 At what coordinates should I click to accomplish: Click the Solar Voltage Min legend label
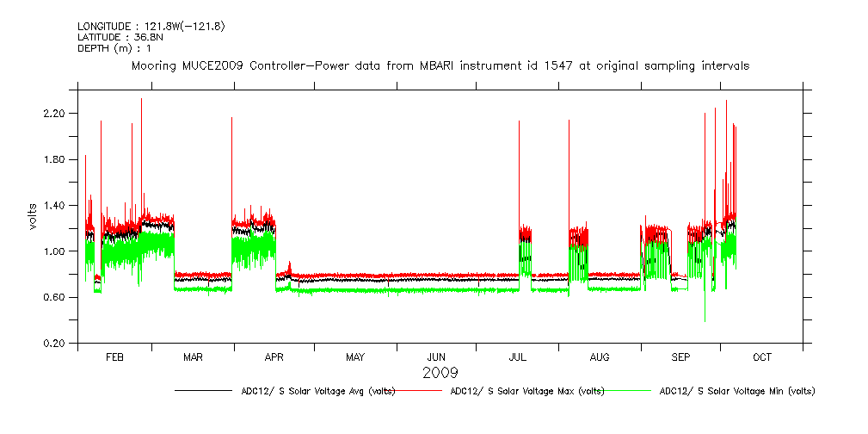point(736,391)
